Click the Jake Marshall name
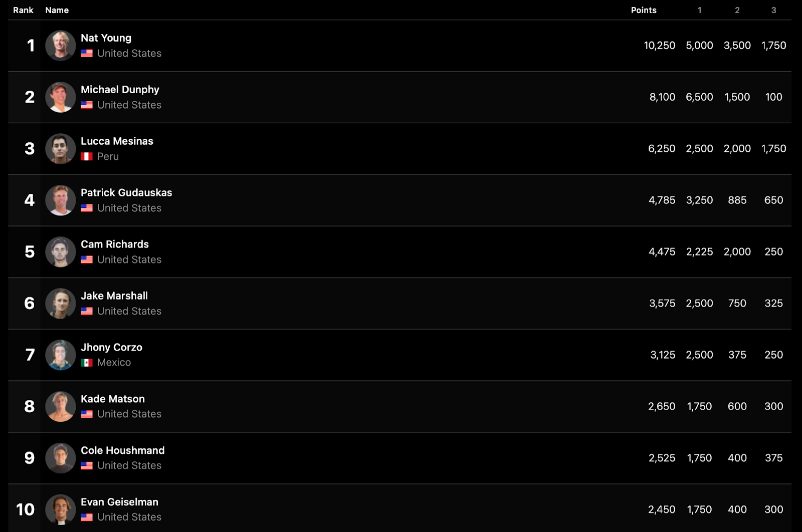 (x=114, y=296)
